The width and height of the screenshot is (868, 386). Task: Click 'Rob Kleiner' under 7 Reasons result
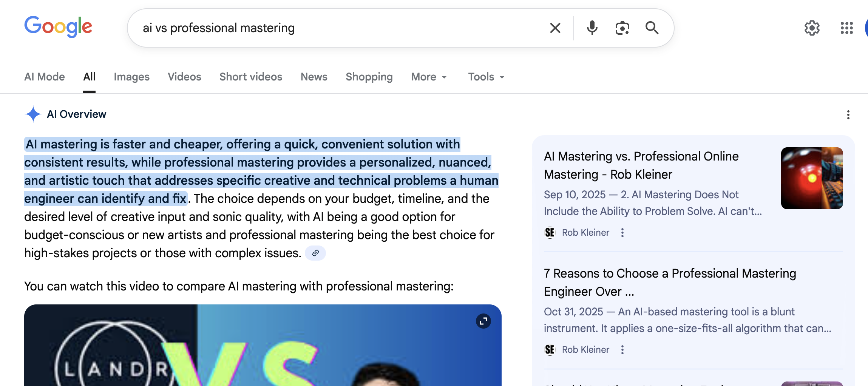(x=585, y=350)
